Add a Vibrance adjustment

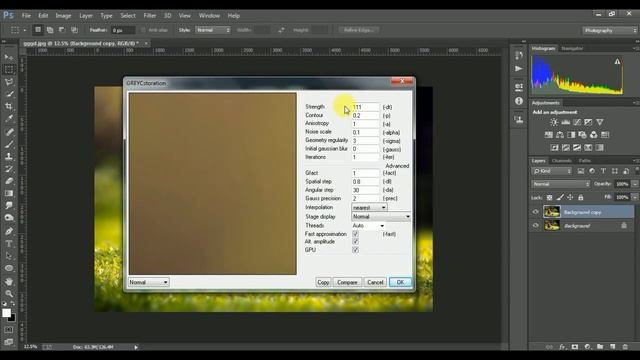pos(600,122)
